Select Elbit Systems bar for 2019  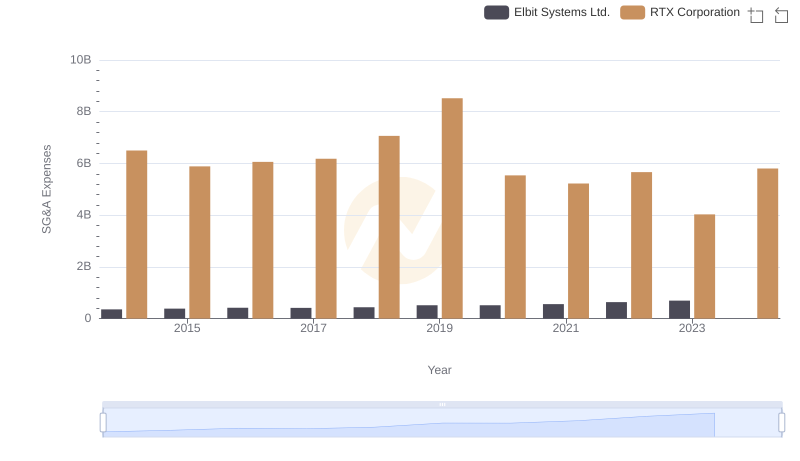coord(427,312)
